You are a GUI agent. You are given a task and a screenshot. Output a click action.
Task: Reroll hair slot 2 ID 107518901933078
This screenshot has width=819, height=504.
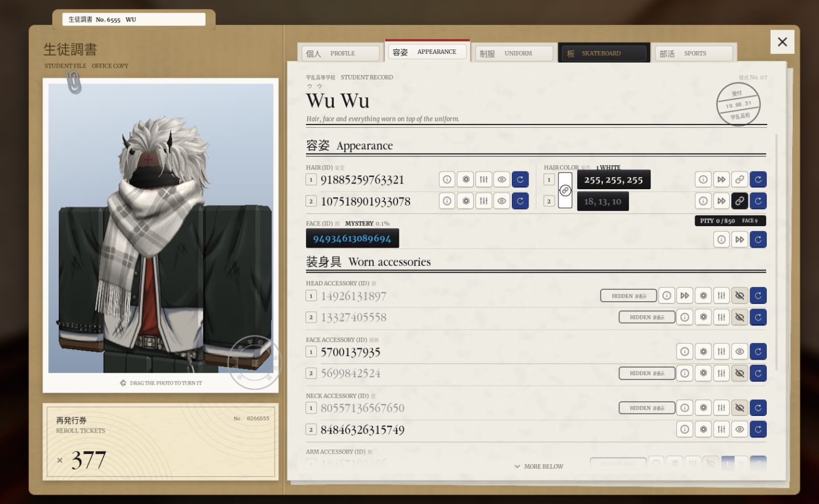[x=520, y=201]
